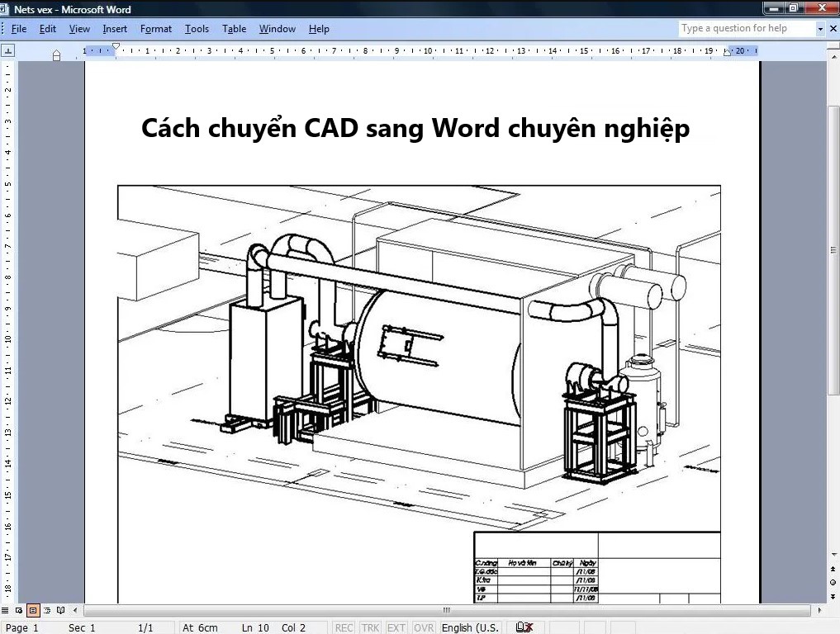840x634 pixels.
Task: Click the menu bar move handle
Action: 3,29
